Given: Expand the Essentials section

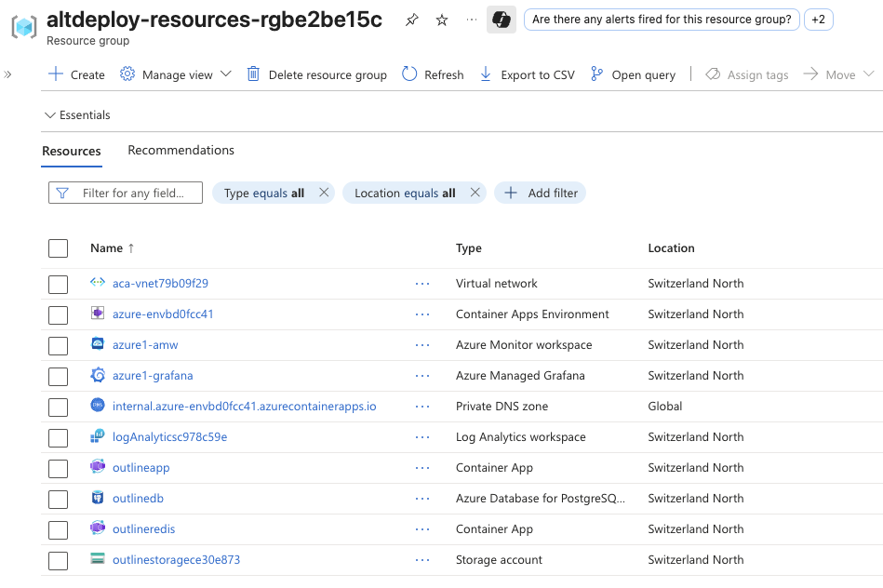Looking at the screenshot, I should coord(77,114).
